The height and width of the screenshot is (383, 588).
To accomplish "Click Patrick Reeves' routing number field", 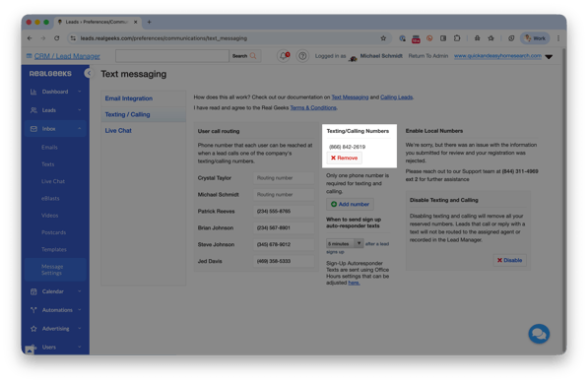I will tap(284, 211).
